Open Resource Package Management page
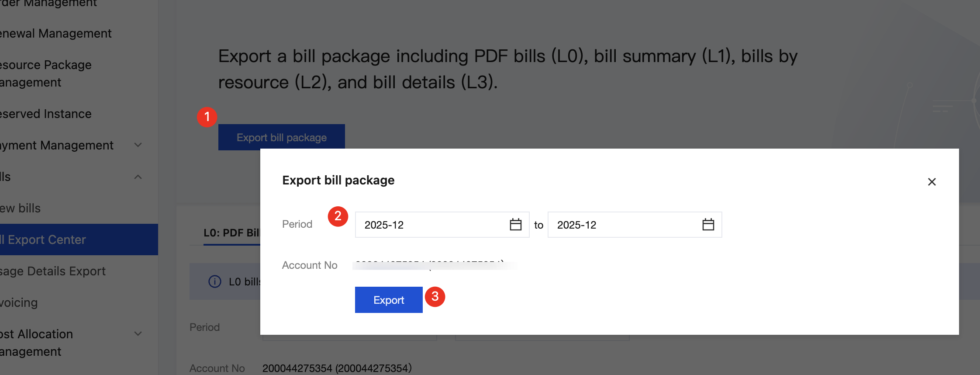Image resolution: width=980 pixels, height=375 pixels. coord(46,73)
